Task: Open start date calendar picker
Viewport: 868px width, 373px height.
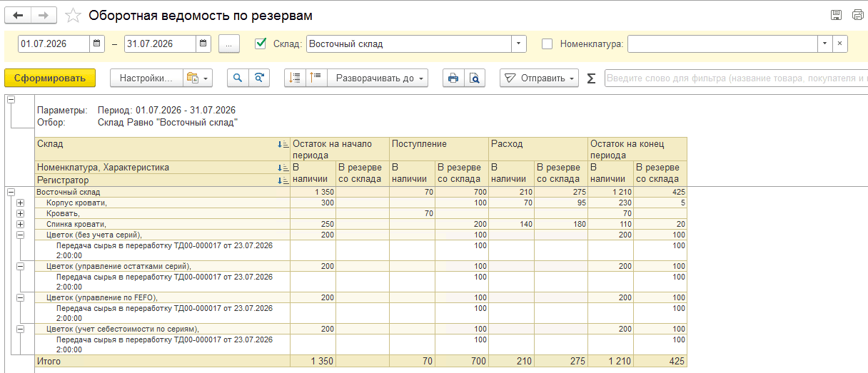Action: (98, 44)
